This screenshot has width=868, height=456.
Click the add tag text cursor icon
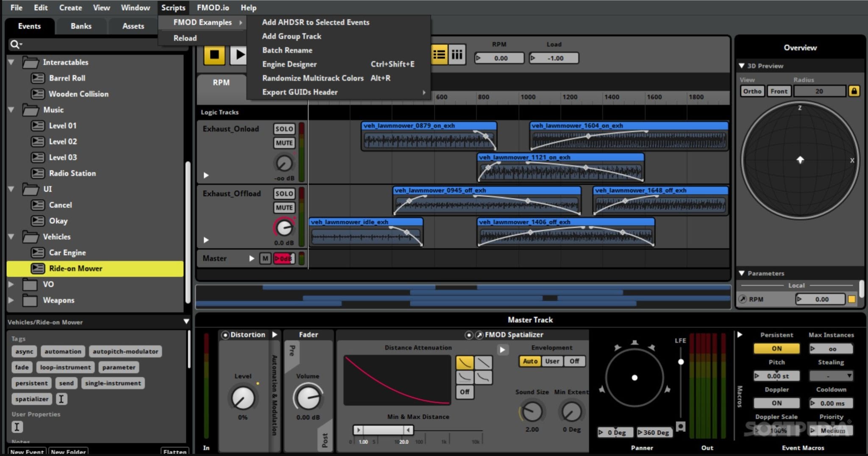(61, 399)
